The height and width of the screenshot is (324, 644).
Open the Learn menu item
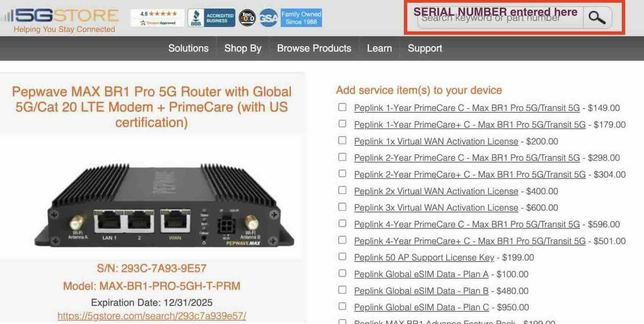[x=379, y=48]
